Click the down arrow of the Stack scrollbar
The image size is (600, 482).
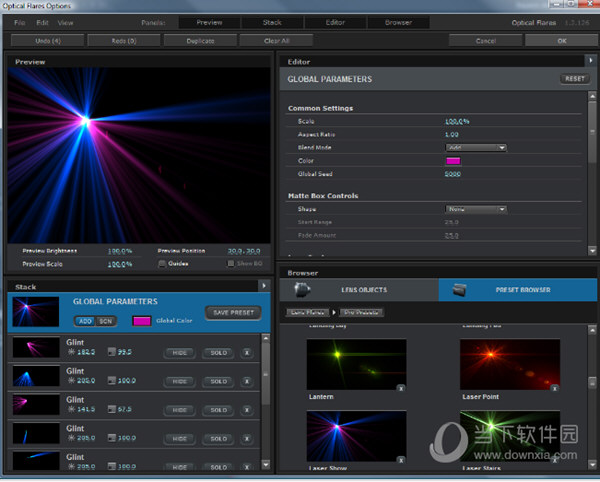266,465
